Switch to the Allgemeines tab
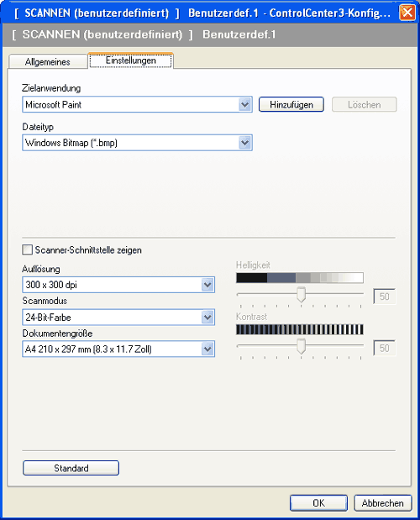The image size is (420, 520). (48, 61)
